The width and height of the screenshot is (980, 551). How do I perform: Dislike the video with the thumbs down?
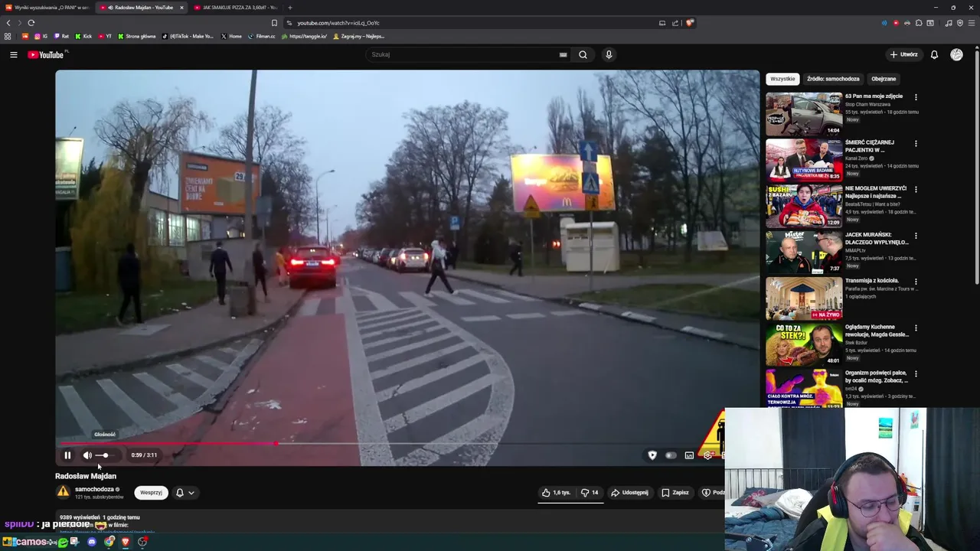point(589,493)
